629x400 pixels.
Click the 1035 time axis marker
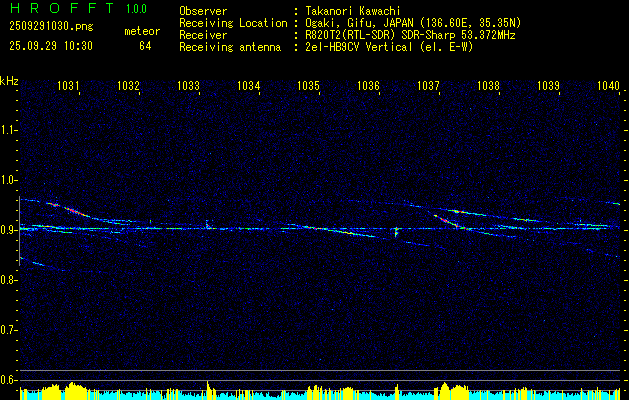[x=308, y=85]
